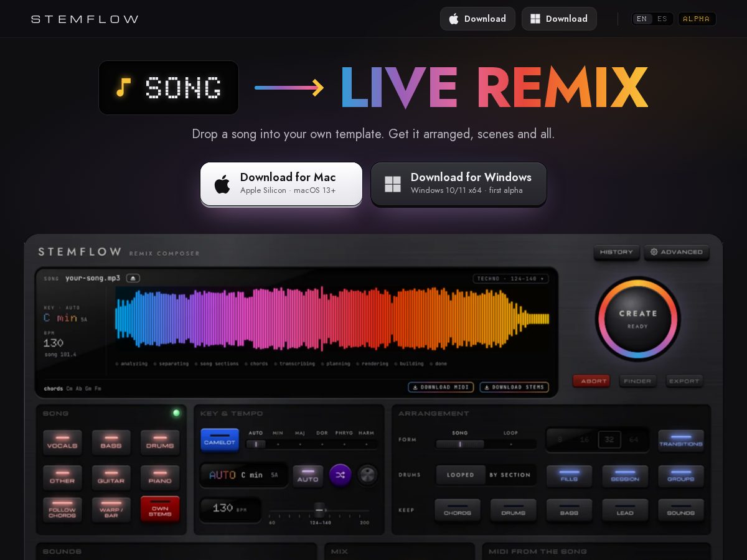The height and width of the screenshot is (560, 747).
Task: Open the History panel
Action: point(616,252)
